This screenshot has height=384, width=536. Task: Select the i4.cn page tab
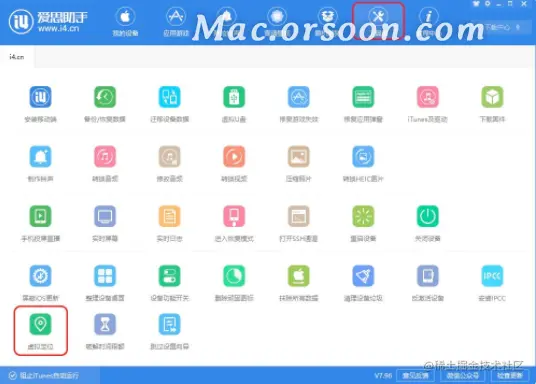17,56
